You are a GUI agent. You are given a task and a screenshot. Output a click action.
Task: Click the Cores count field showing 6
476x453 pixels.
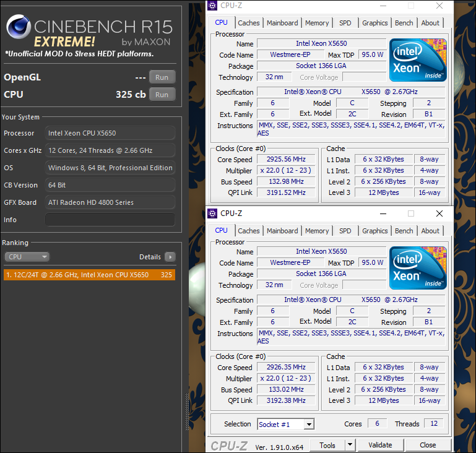point(378,423)
